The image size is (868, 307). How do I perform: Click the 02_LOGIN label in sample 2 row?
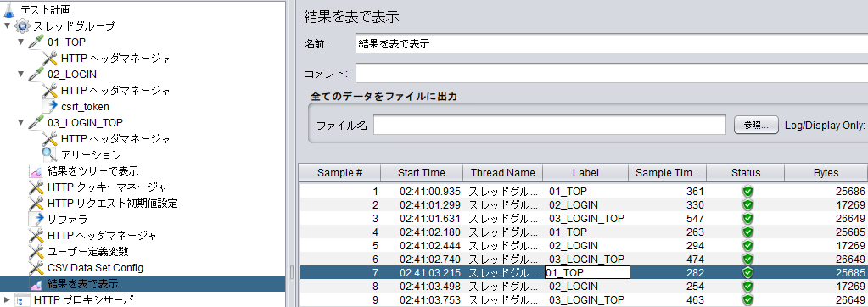(574, 205)
